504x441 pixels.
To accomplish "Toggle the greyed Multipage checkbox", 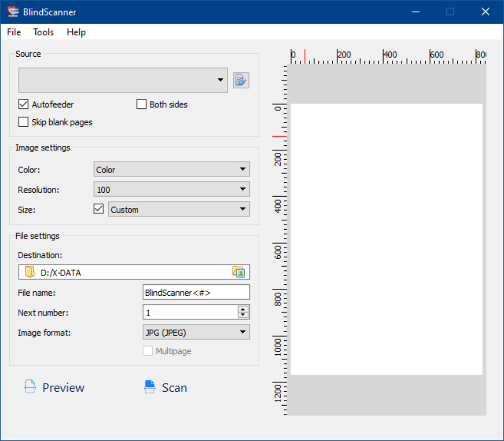I will point(148,351).
